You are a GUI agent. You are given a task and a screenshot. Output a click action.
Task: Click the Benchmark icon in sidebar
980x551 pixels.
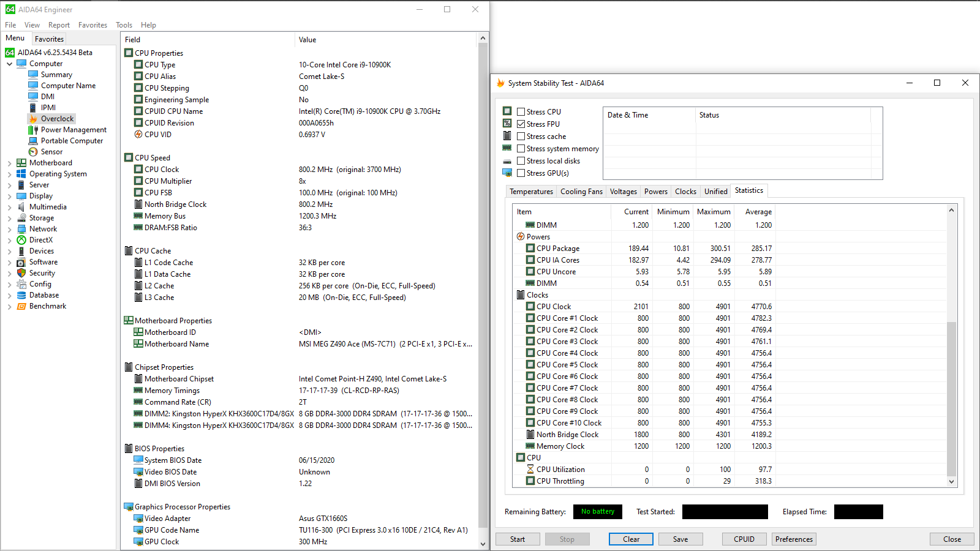tap(21, 306)
